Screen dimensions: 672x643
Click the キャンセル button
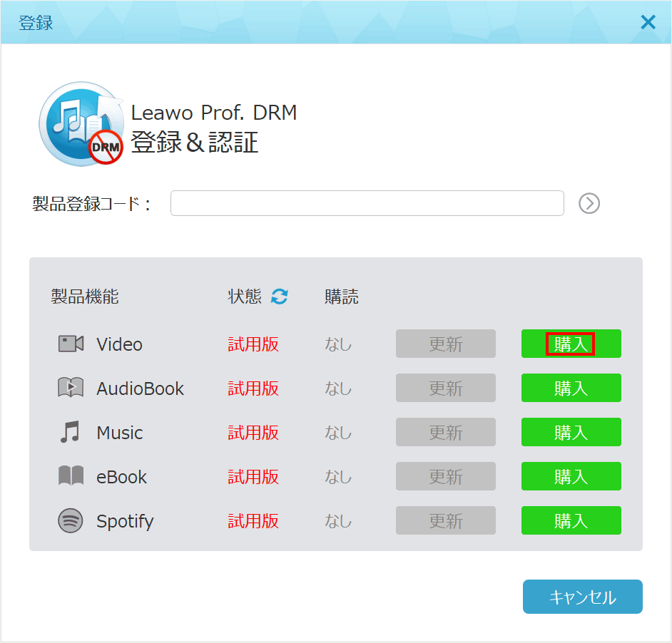pos(582,597)
